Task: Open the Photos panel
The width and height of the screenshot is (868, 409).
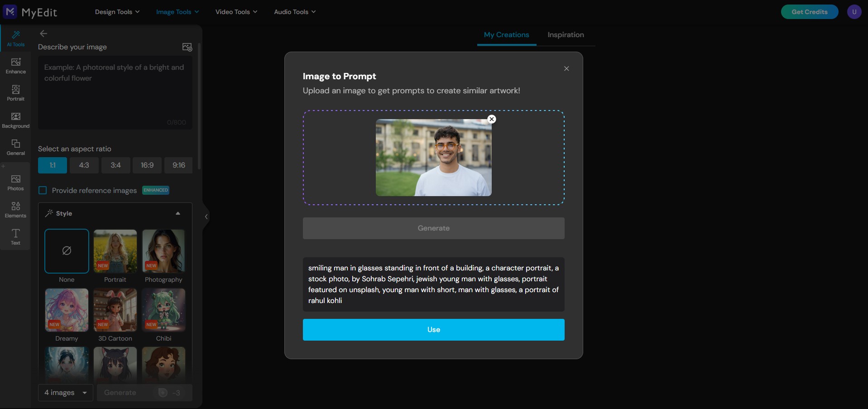Action: 15,183
